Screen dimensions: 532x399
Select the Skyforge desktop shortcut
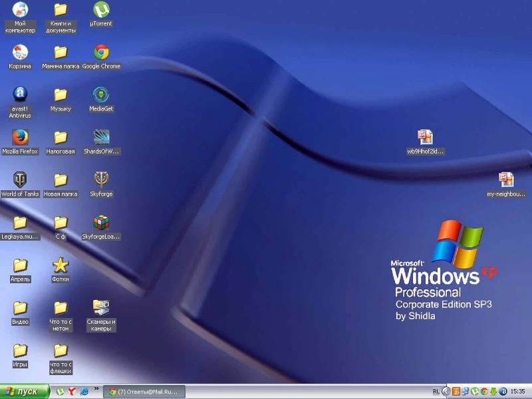click(x=101, y=185)
